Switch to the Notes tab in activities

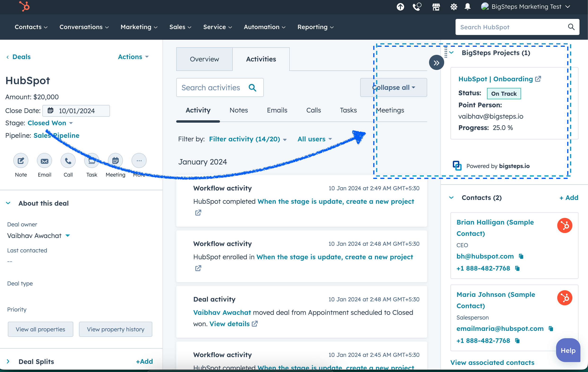point(239,110)
